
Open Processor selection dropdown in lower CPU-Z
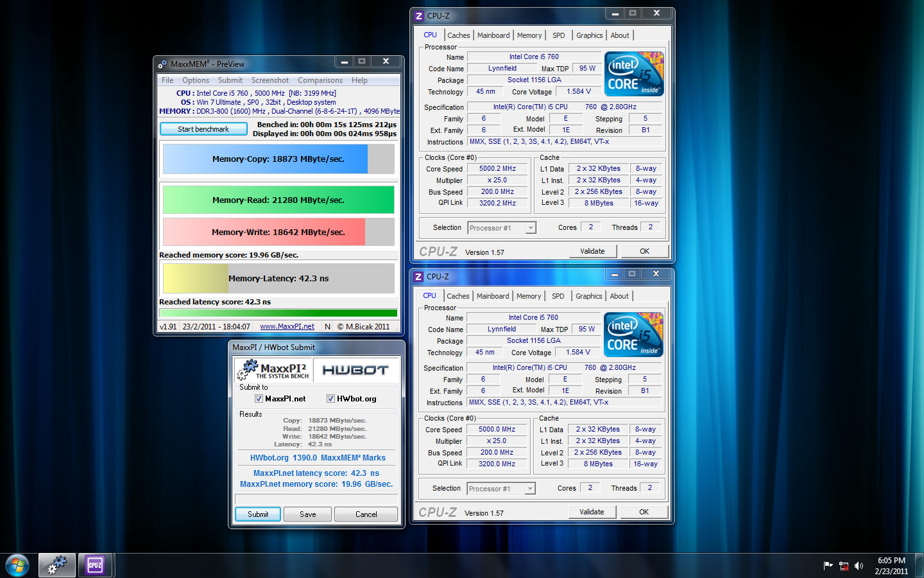pos(501,489)
